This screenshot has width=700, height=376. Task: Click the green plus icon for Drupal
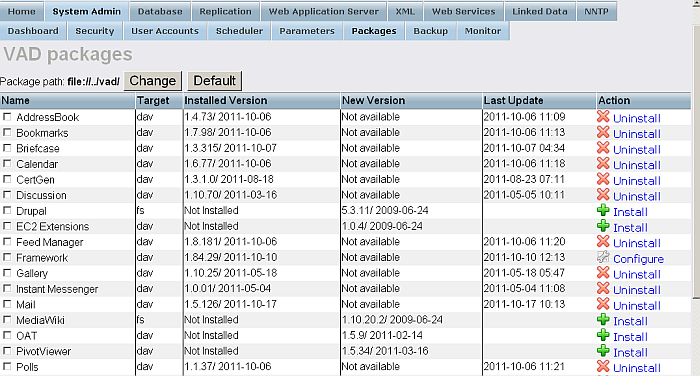click(x=603, y=210)
